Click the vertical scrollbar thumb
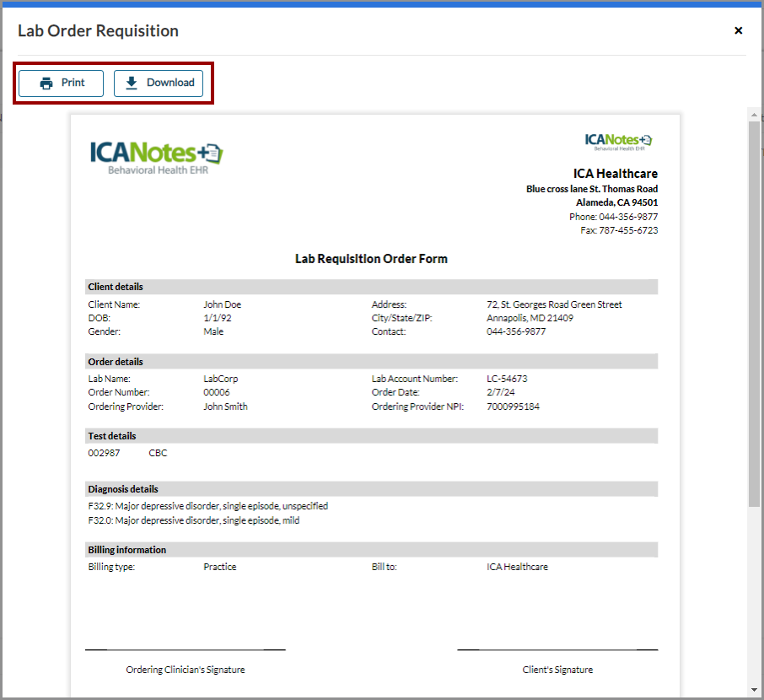Screen dimensions: 764x700 (x=754, y=312)
